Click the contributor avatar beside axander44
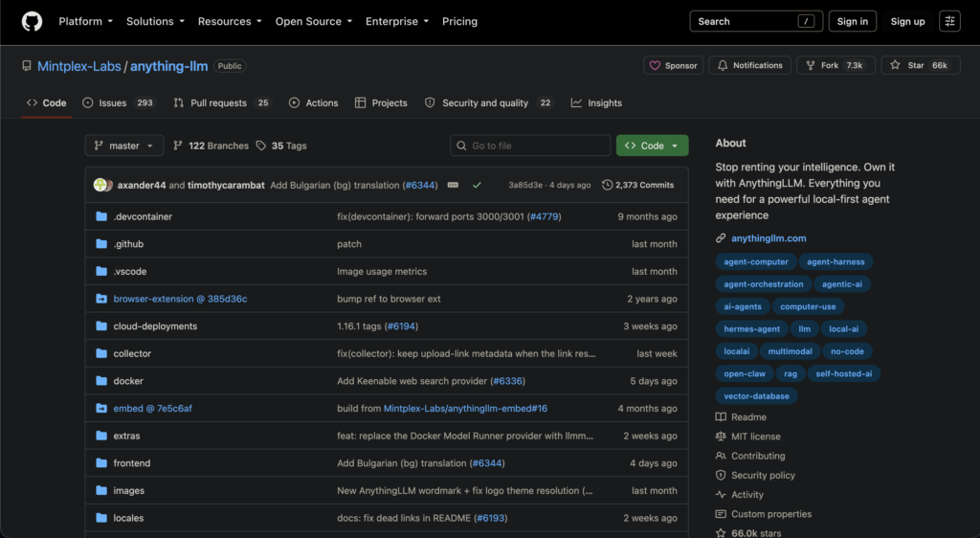980x538 pixels. pyautogui.click(x=102, y=185)
